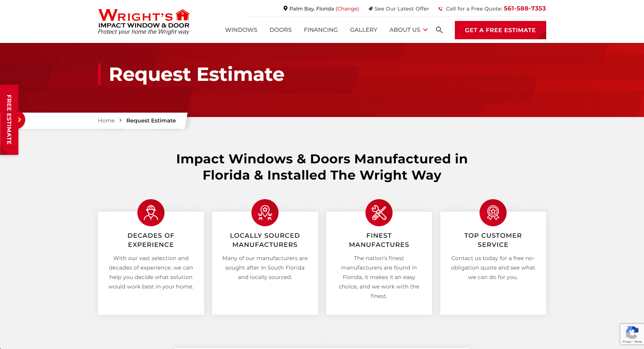The height and width of the screenshot is (349, 644).
Task: Click the reCAPTCHA Privacy link
Action: 627,342
